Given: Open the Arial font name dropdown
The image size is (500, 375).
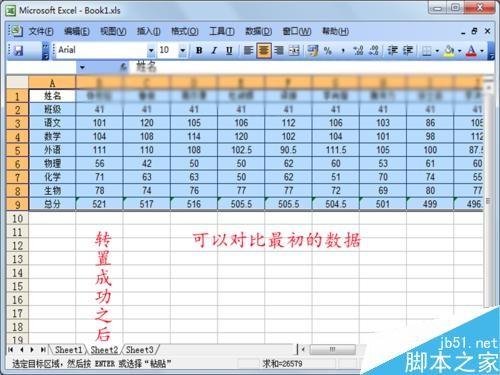Looking at the screenshot, I should [x=151, y=51].
